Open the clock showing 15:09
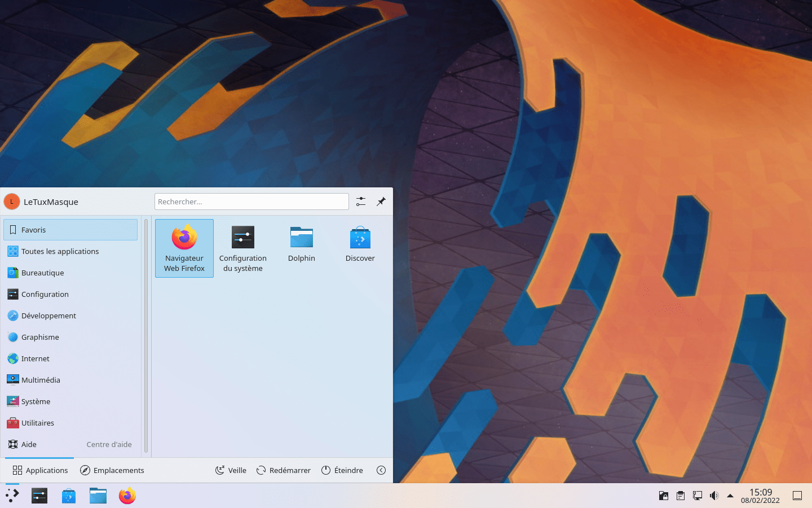Screen dimensions: 812x508 point(760,496)
